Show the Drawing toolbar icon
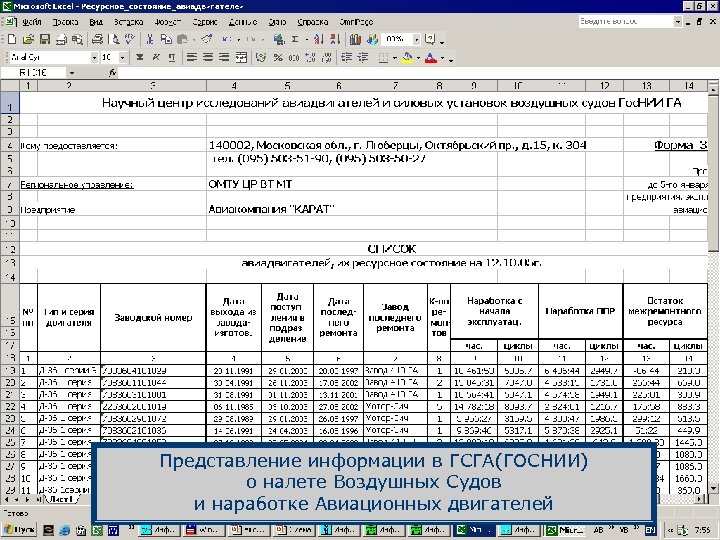 click(x=371, y=39)
